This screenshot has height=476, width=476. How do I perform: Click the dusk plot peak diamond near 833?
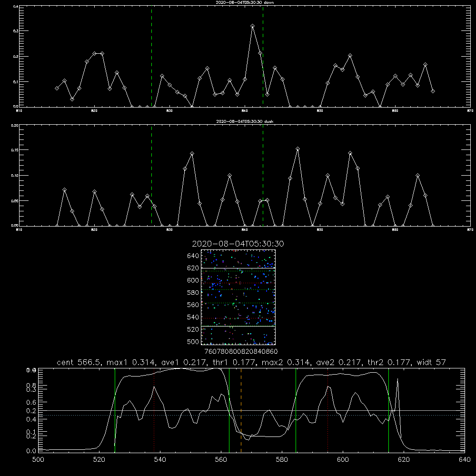192,154
